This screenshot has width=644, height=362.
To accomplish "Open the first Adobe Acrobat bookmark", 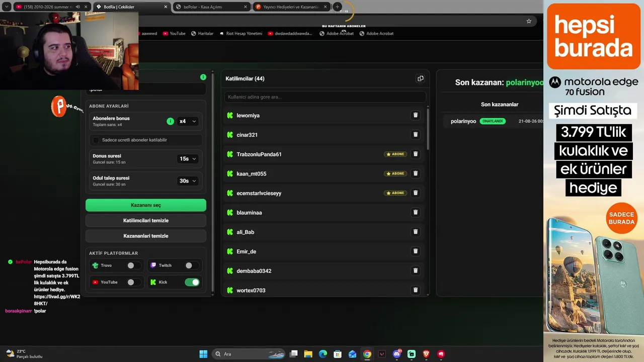I will [337, 33].
